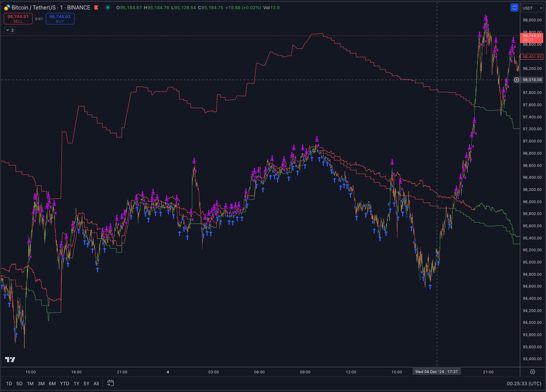Open the Go to date calendar icon

111,383
